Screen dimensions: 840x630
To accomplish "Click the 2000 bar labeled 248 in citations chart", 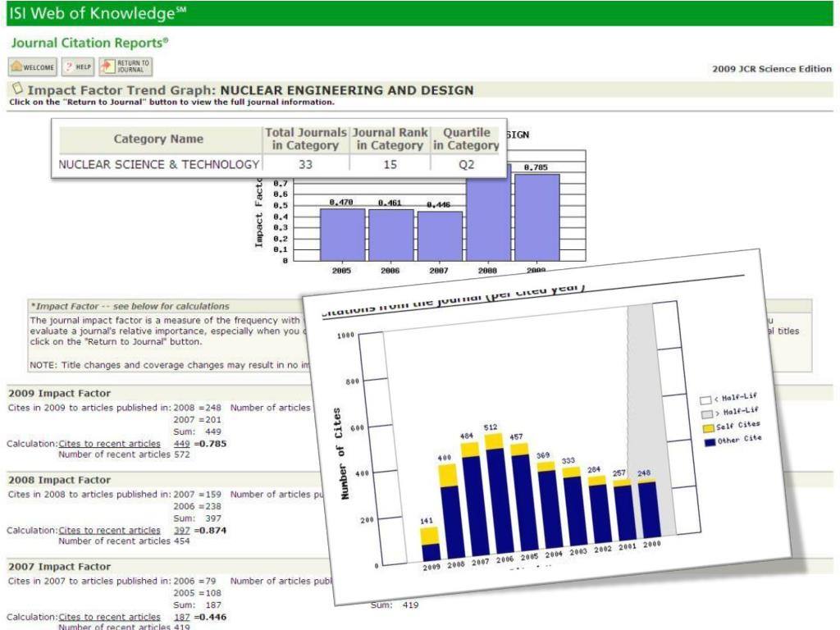I will [x=649, y=508].
